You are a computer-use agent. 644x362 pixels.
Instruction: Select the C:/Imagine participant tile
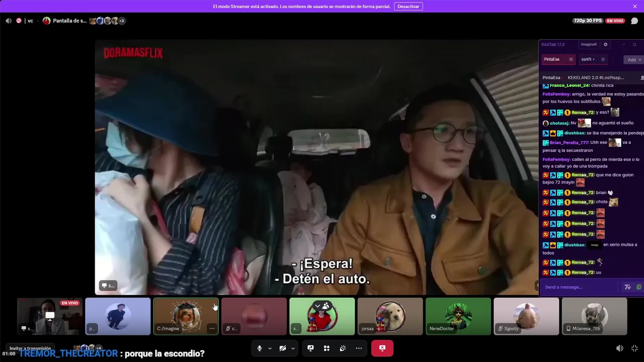[x=186, y=316]
